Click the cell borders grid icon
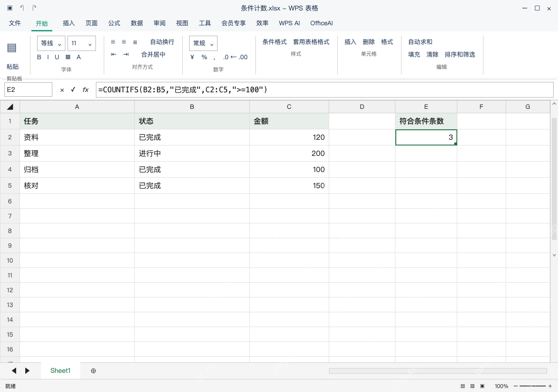 point(68,57)
